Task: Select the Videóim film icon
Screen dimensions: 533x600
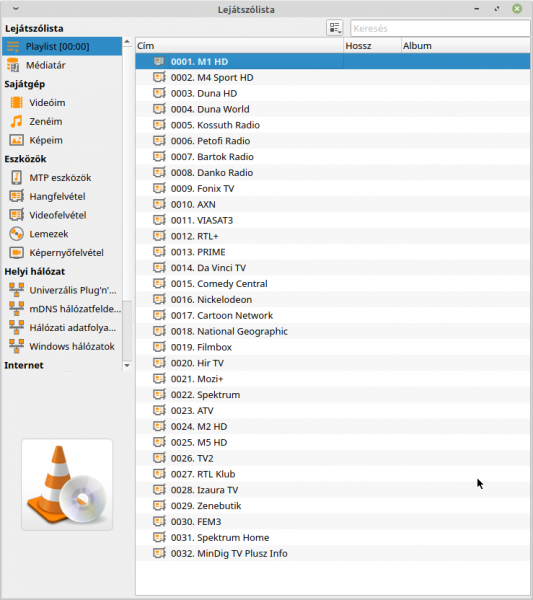Action: click(16, 103)
